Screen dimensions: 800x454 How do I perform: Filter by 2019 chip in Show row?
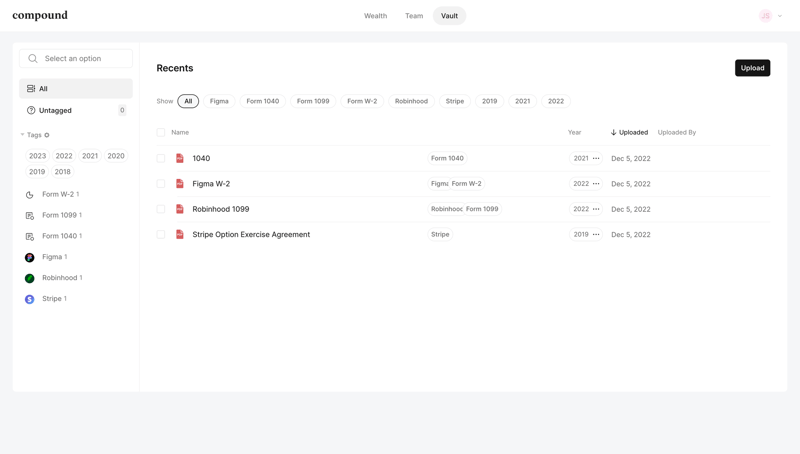(x=489, y=101)
